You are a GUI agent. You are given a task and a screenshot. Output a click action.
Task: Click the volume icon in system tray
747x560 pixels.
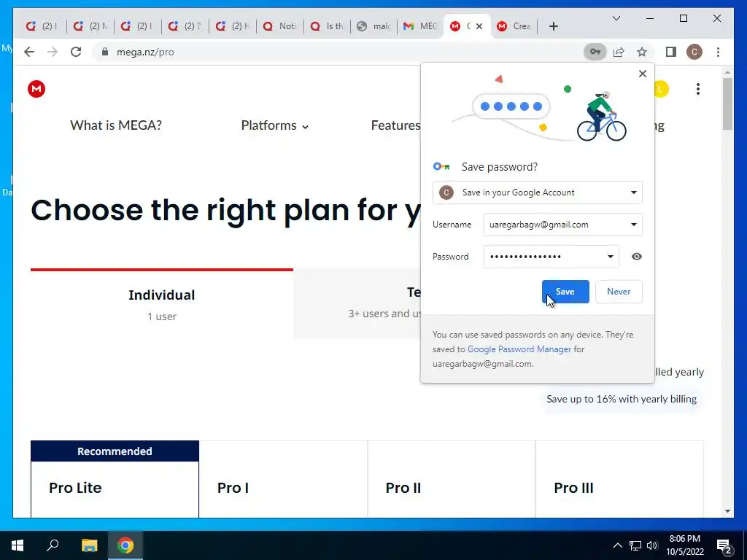[652, 545]
